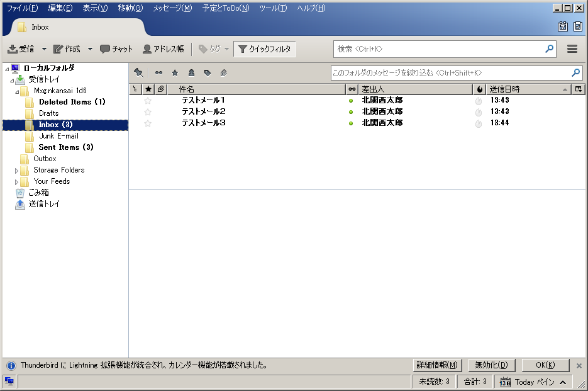This screenshot has width=588, height=391.
Task: Click the 無効化(D) button
Action: 492,365
